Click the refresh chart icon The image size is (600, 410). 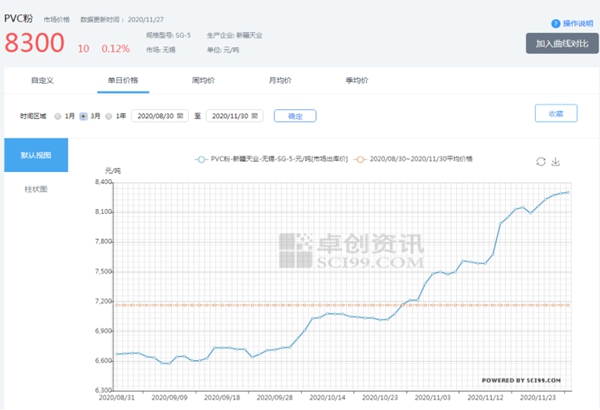point(541,162)
